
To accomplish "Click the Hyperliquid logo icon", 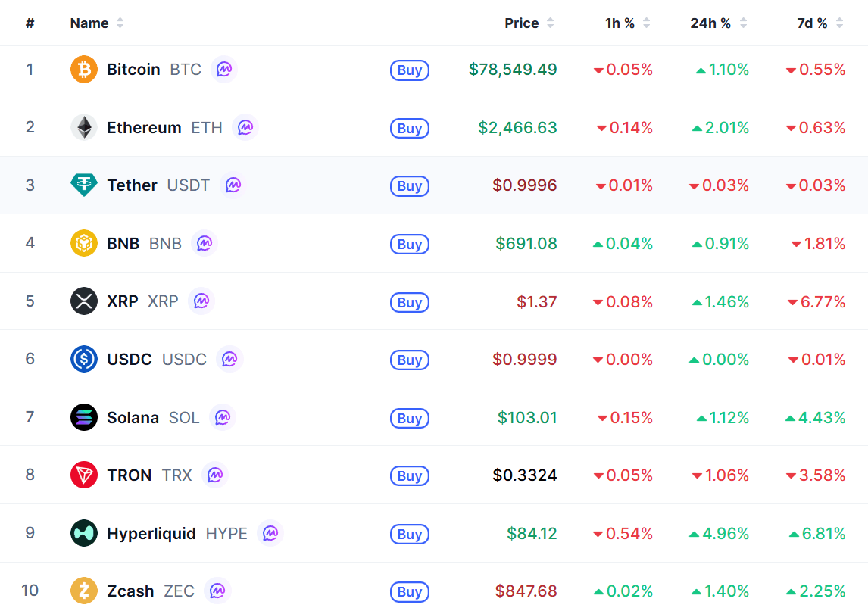I will pos(83,533).
